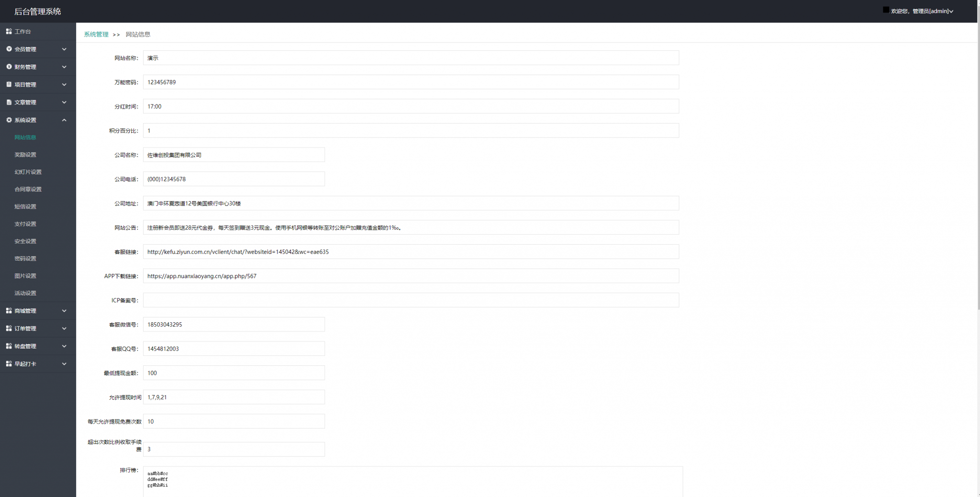The width and height of the screenshot is (980, 497).
Task: Click the 项目管理 project icon
Action: click(9, 85)
